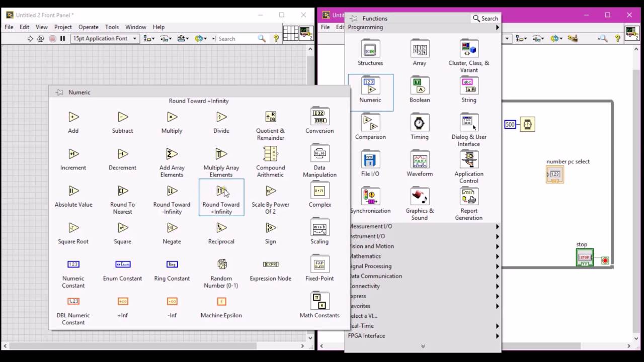This screenshot has height=362, width=644.
Task: Open Distribute Objects dropdown on front panel
Action: pyautogui.click(x=166, y=39)
